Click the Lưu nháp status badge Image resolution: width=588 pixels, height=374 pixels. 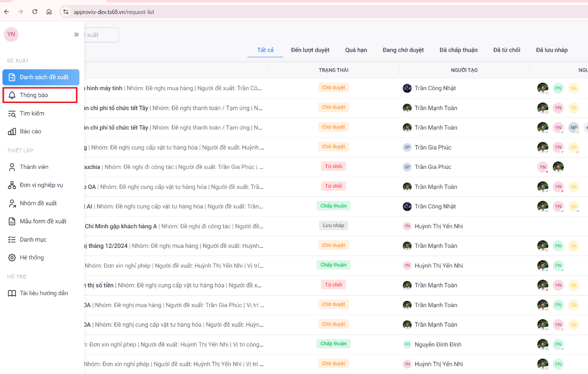[333, 225]
